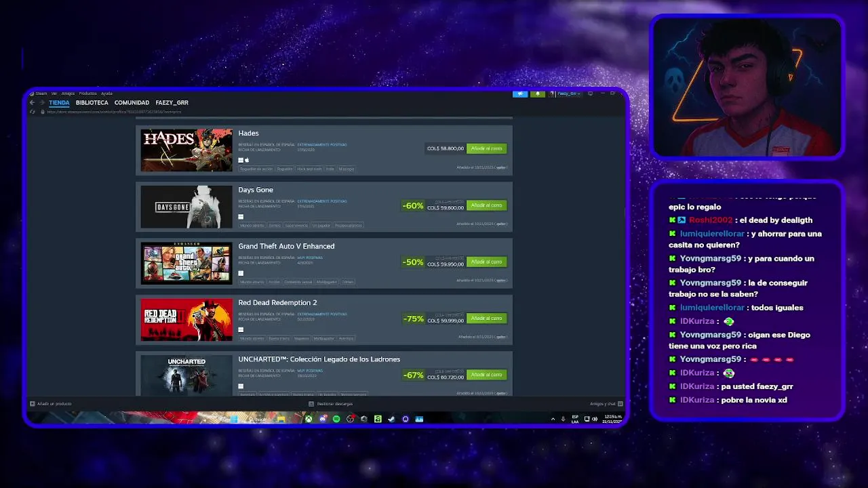
Task: Click the volume icon in system tray
Action: pos(595,419)
